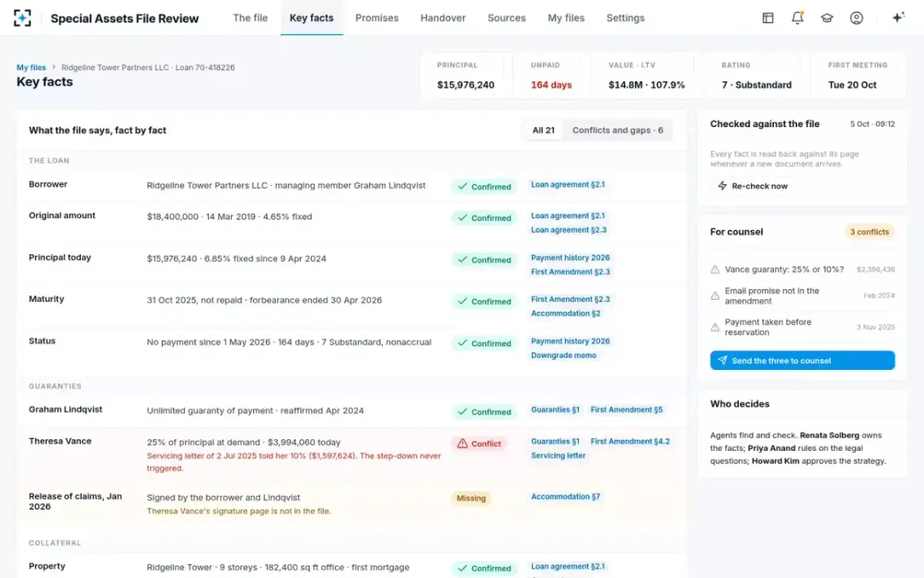Click the Rating 7 · Substandard stat
The height and width of the screenshot is (578, 924).
[x=756, y=76]
